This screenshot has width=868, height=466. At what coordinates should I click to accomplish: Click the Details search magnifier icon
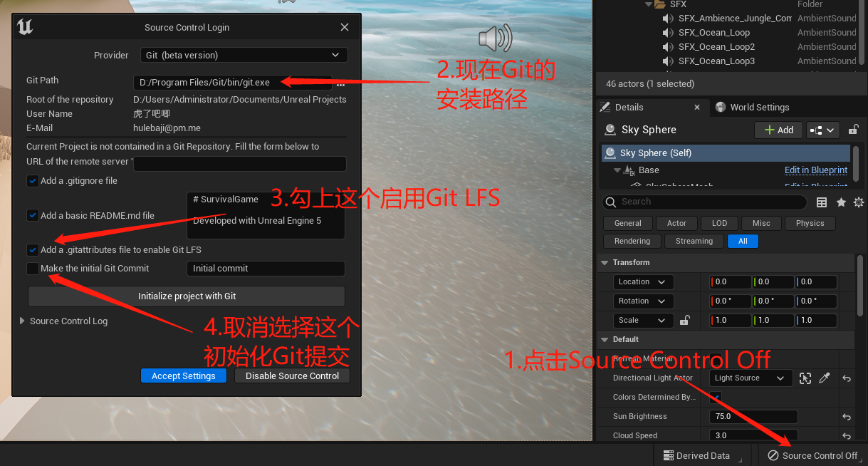tap(611, 202)
